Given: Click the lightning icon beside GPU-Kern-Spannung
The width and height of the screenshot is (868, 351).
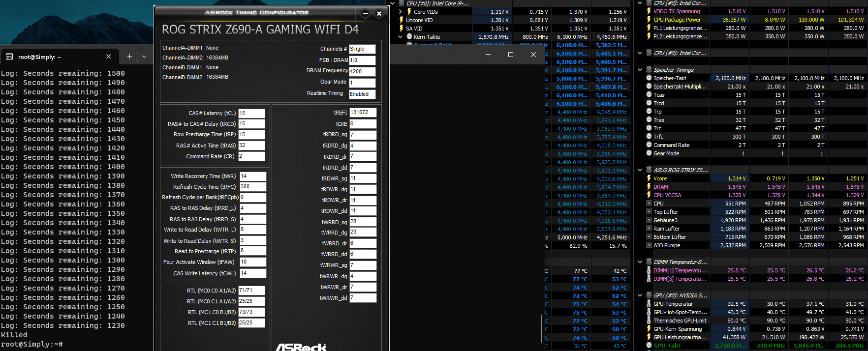Looking at the screenshot, I should (649, 329).
